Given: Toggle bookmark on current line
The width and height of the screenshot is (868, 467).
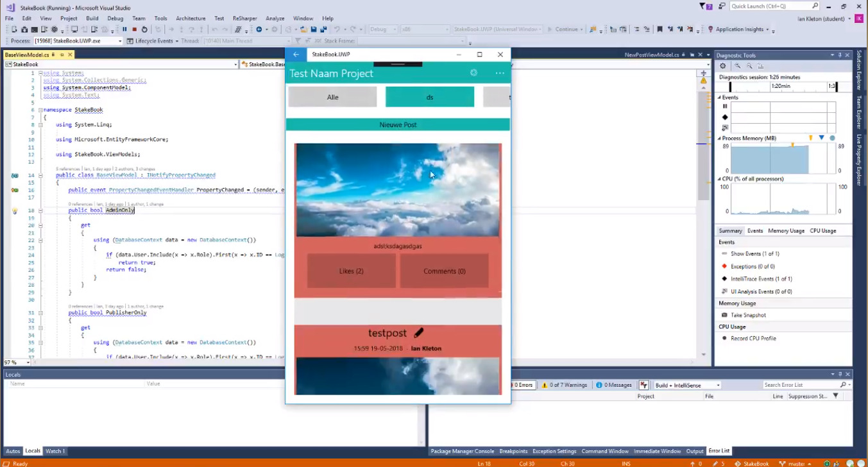Looking at the screenshot, I should pyautogui.click(x=659, y=30).
